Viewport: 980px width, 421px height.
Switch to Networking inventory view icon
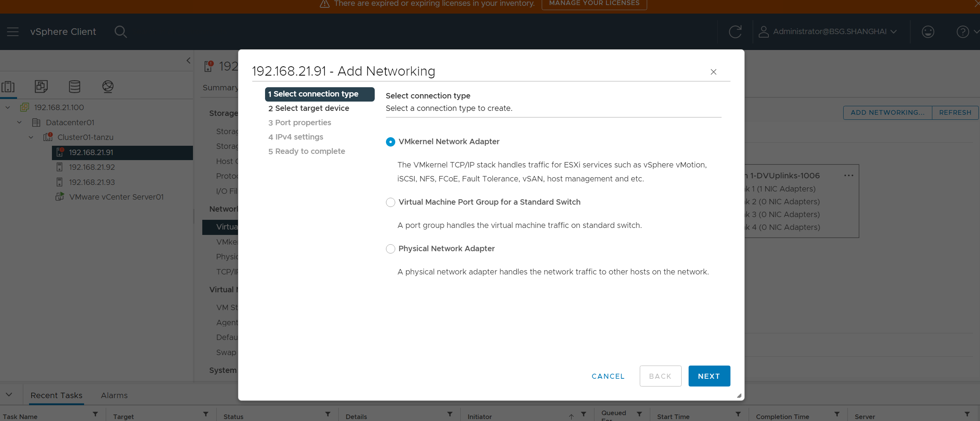pos(108,86)
